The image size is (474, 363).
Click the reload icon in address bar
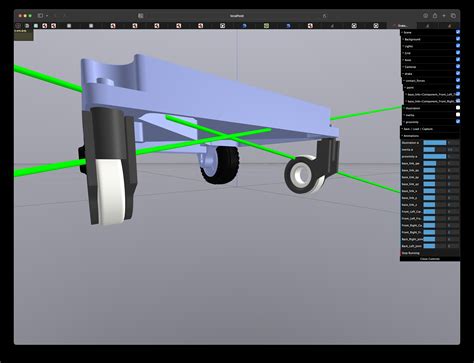(x=324, y=16)
